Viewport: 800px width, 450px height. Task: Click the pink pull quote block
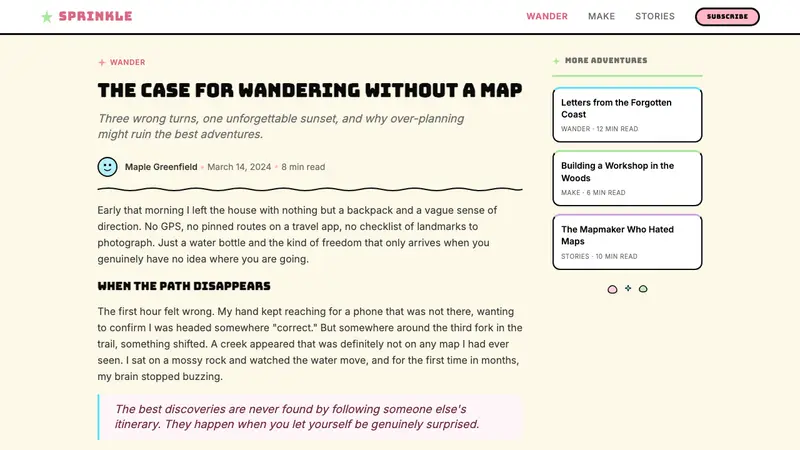(310, 417)
